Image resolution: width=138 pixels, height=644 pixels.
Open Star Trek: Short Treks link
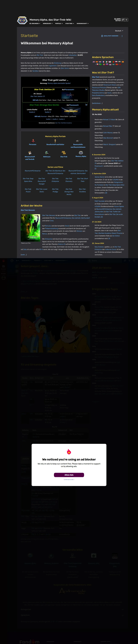[82, 180]
